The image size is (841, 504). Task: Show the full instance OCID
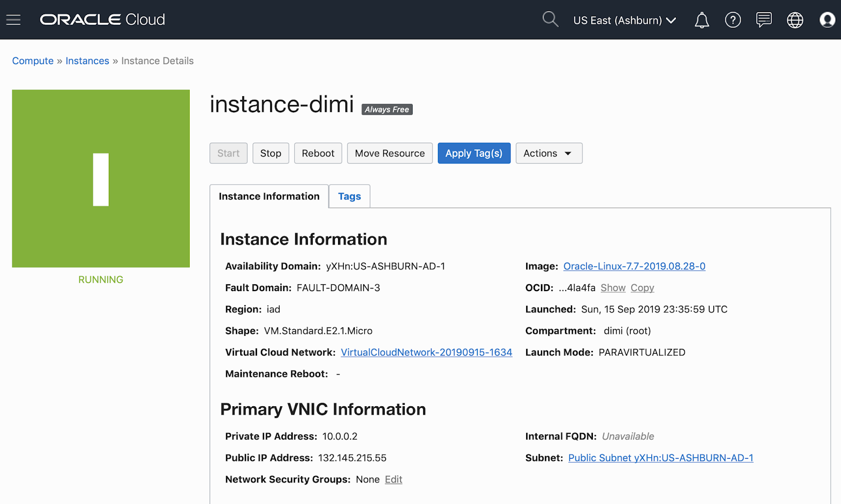click(613, 287)
